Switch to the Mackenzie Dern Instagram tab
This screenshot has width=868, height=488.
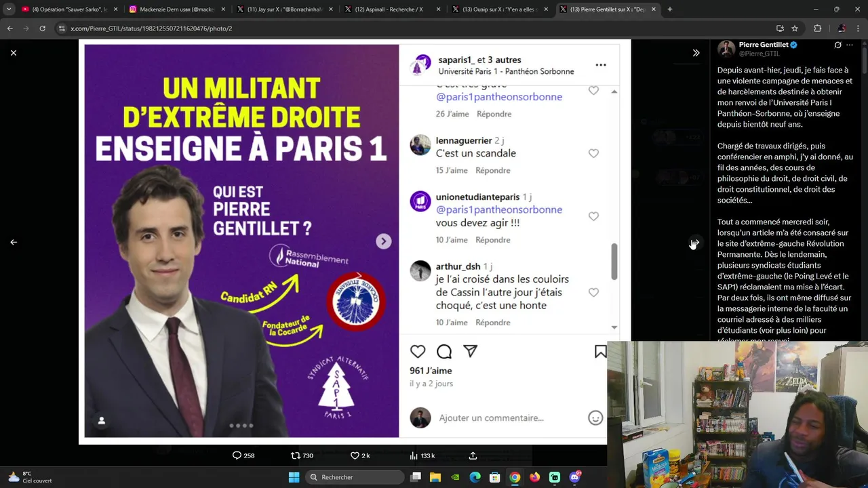click(176, 9)
